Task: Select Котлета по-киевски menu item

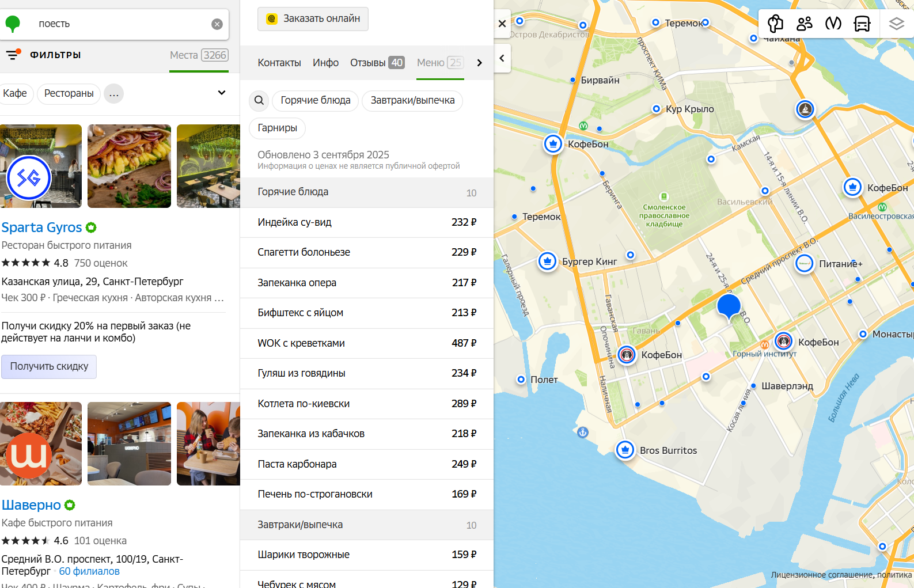Action: [x=367, y=404]
